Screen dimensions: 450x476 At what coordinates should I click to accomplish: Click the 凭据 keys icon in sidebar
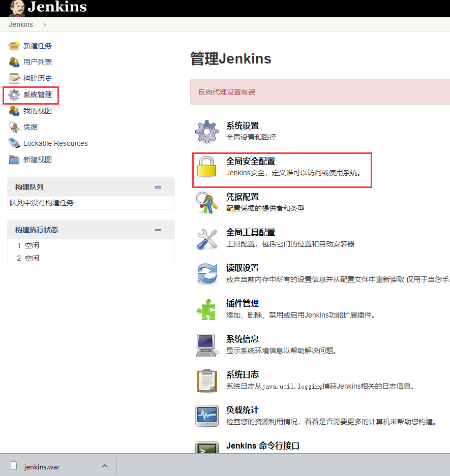(14, 127)
